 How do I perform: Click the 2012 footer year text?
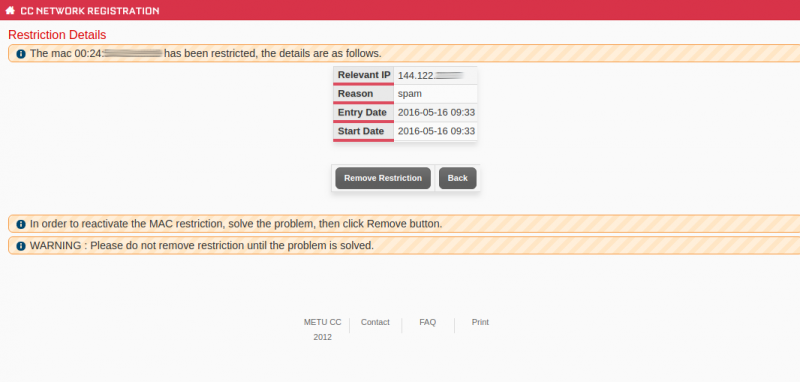coord(322,337)
